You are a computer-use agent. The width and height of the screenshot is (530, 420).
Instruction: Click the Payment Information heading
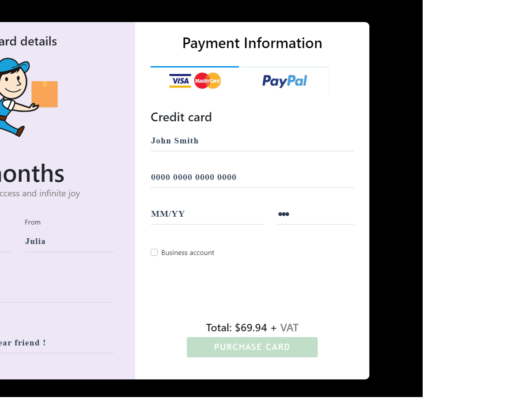[x=252, y=43]
